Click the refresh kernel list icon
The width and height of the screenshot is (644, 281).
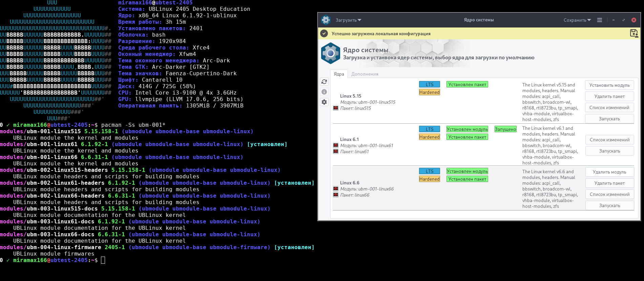[x=324, y=82]
